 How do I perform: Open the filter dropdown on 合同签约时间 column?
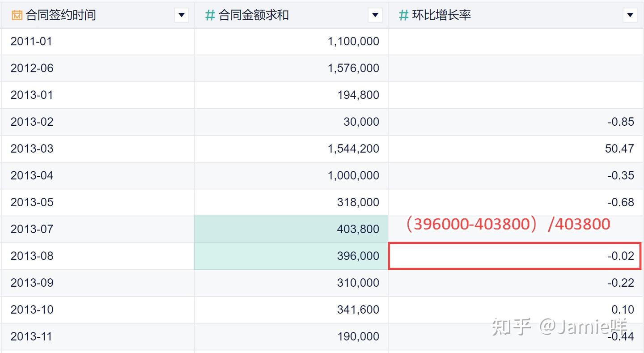pos(181,14)
